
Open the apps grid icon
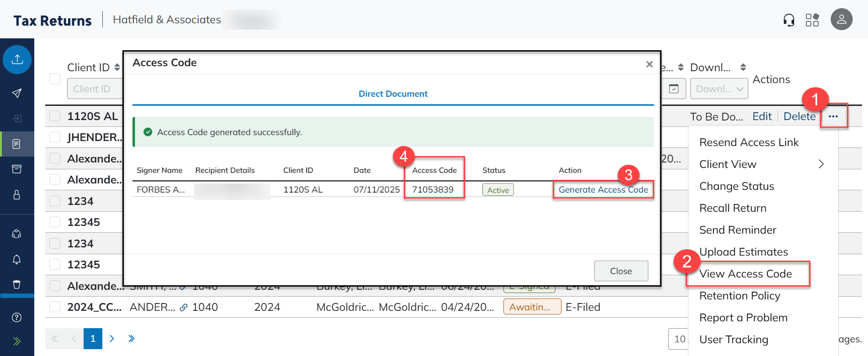pyautogui.click(x=812, y=20)
